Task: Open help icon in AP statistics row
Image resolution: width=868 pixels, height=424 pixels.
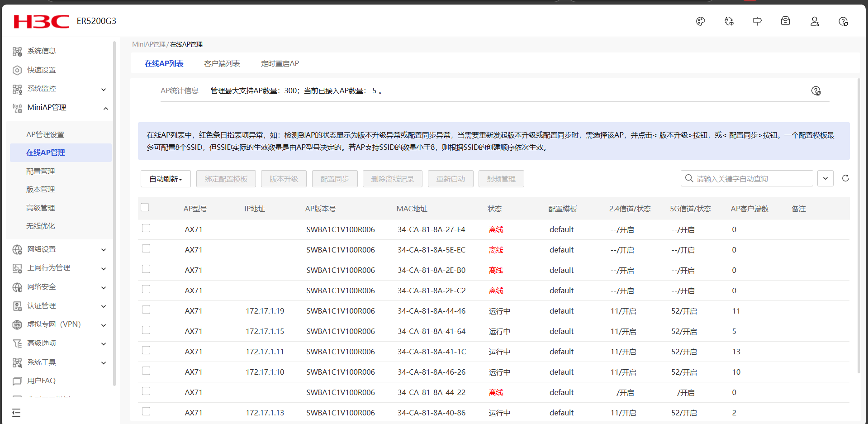Action: coord(816,91)
